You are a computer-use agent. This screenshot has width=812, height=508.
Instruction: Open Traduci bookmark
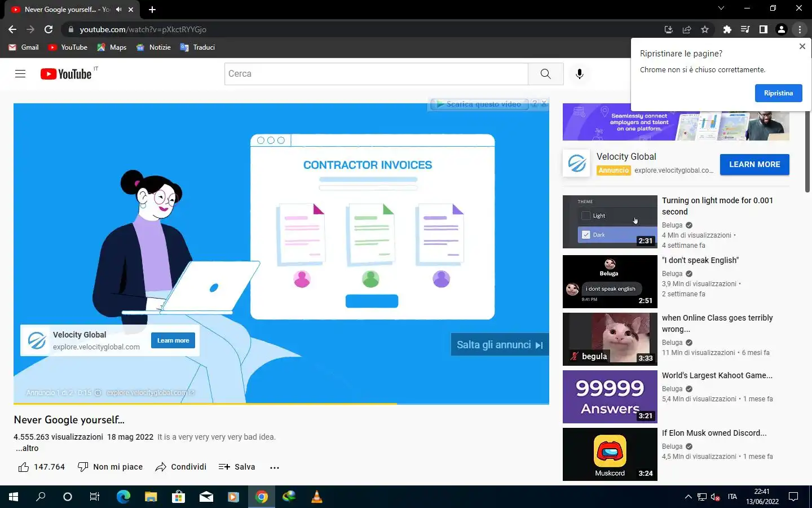click(x=197, y=47)
